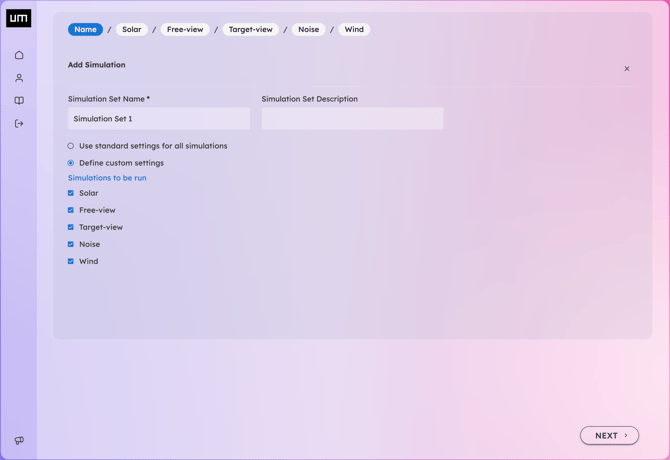Click the NEXT button

[x=609, y=436]
